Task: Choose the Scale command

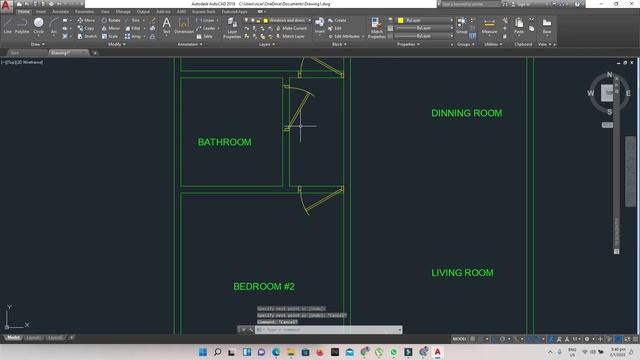Action: [x=110, y=36]
